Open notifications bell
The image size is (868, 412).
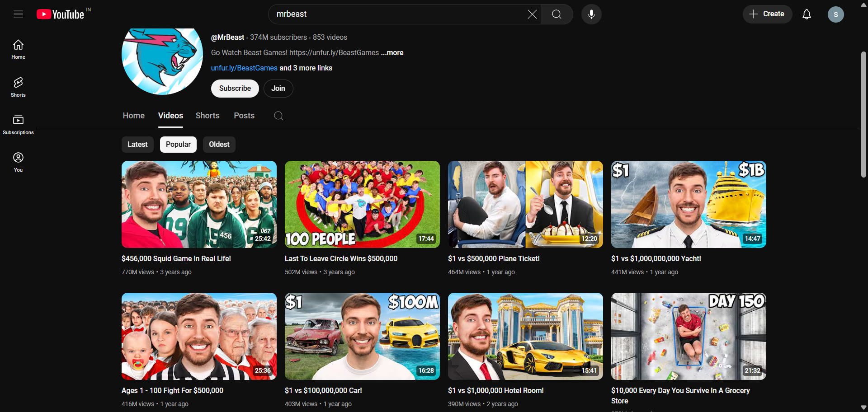[x=807, y=14]
